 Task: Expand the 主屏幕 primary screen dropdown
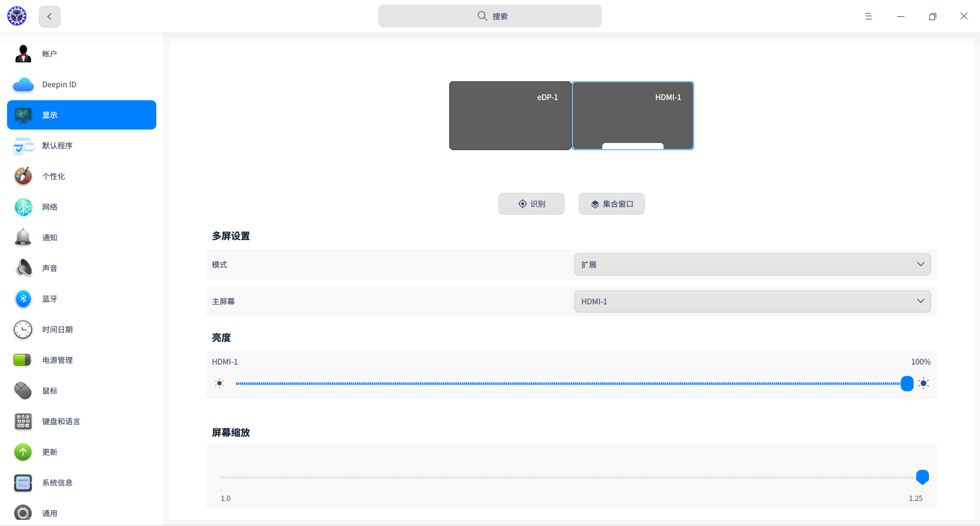752,301
